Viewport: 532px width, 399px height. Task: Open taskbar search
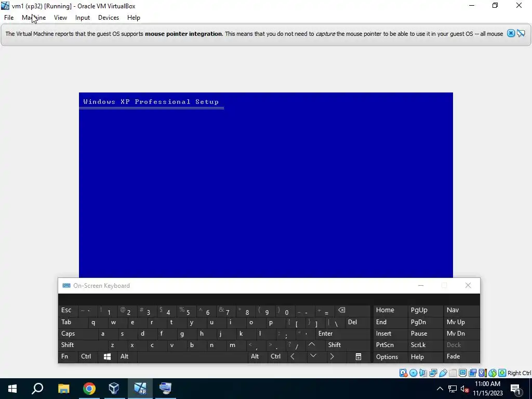click(x=37, y=389)
